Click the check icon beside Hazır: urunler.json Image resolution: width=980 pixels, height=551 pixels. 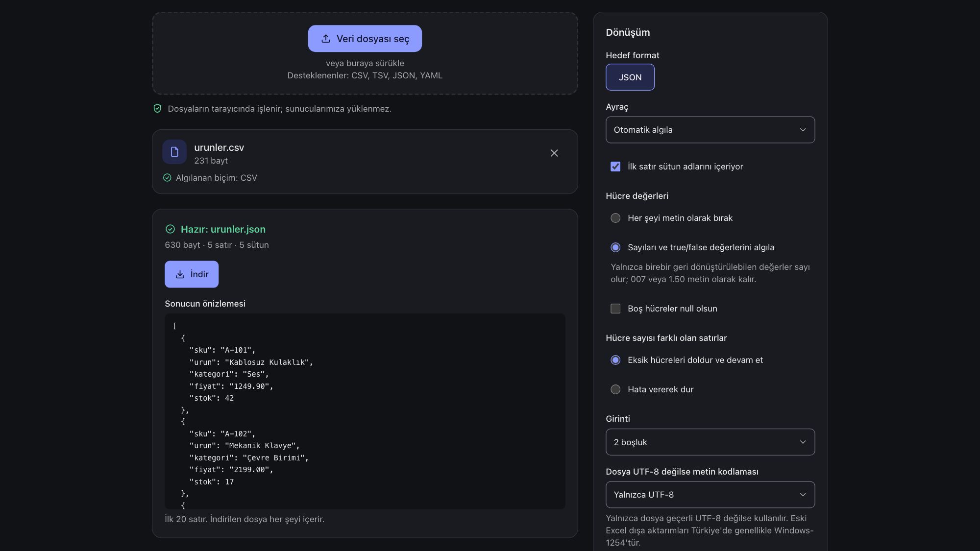(170, 229)
